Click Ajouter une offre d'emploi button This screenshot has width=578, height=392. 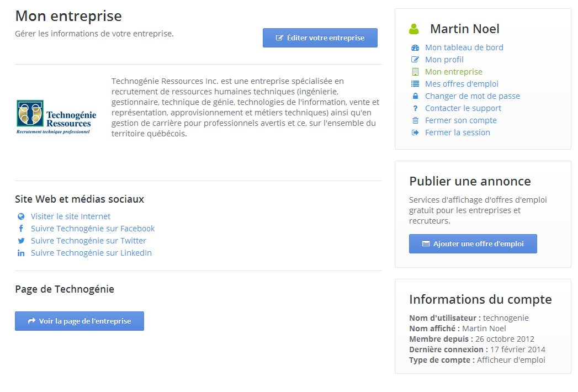tap(473, 243)
